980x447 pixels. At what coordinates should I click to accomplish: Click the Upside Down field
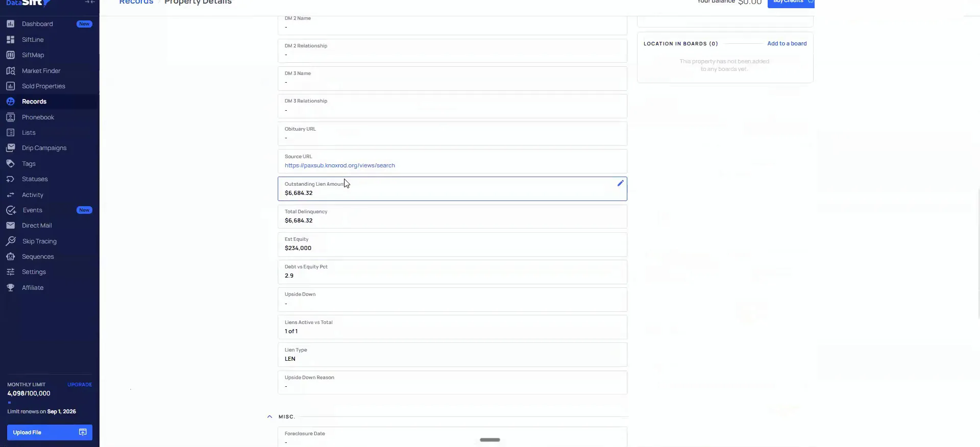tap(452, 300)
